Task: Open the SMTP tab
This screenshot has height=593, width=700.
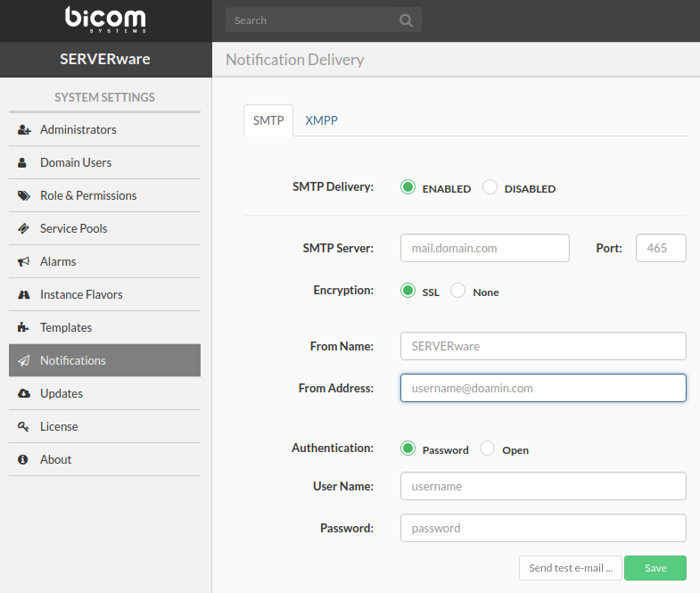Action: (268, 120)
